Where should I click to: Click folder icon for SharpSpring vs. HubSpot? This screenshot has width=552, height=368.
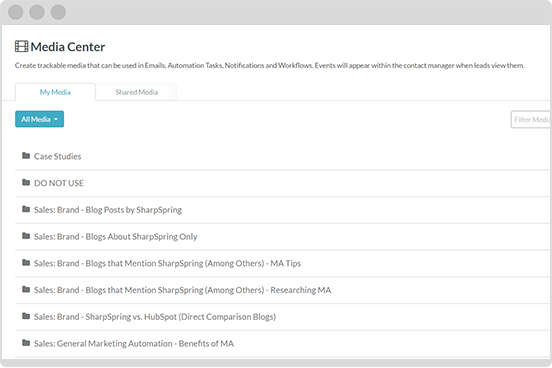point(26,316)
